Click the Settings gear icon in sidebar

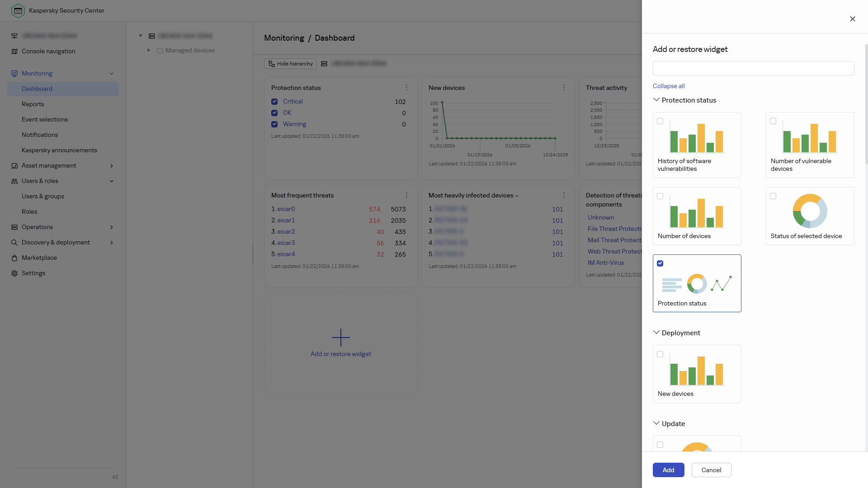point(14,273)
